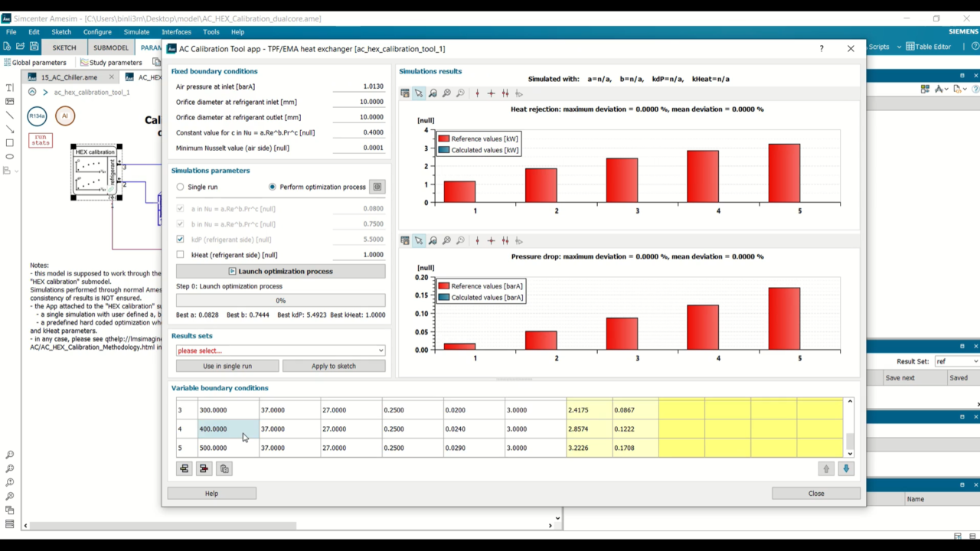Open the Tools menu
This screenshot has height=551, width=980.
click(x=211, y=32)
